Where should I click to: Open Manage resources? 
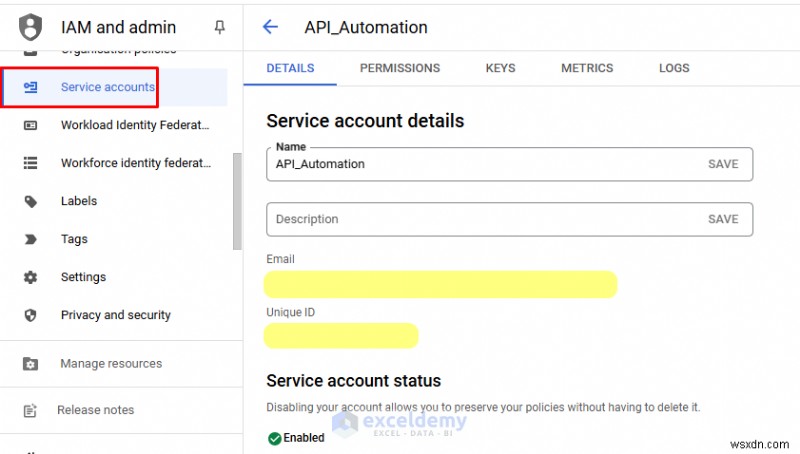coord(111,364)
